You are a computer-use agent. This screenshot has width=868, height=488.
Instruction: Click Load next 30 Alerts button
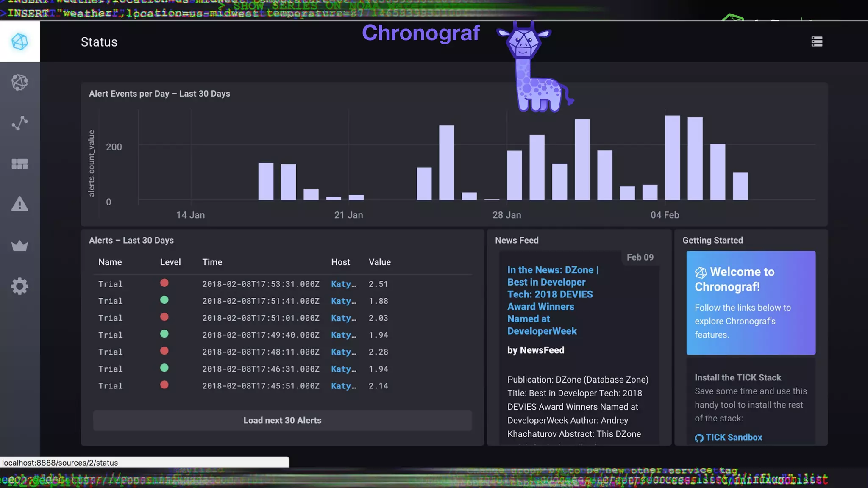pyautogui.click(x=282, y=420)
